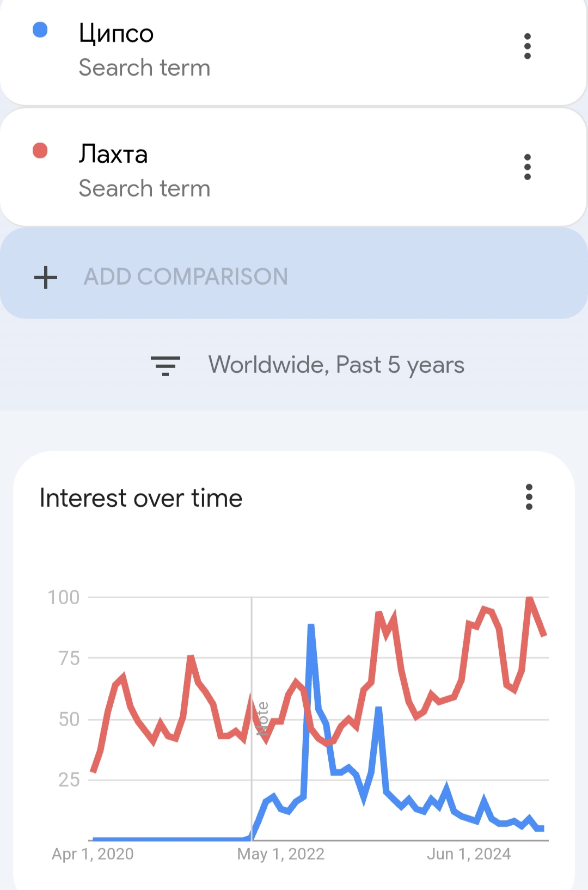Edit the Ципсо search term
Viewport: 588px width, 890px height.
(x=116, y=33)
